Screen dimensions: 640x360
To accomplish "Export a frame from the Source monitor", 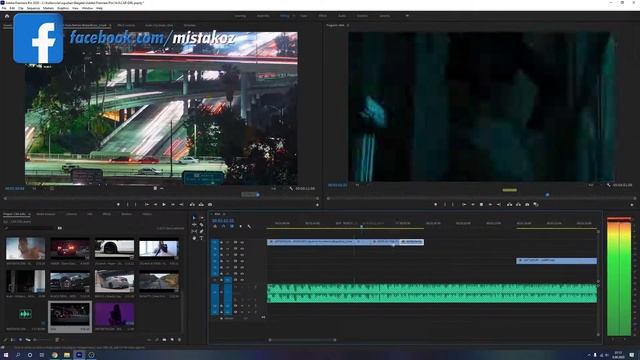I will (210, 204).
